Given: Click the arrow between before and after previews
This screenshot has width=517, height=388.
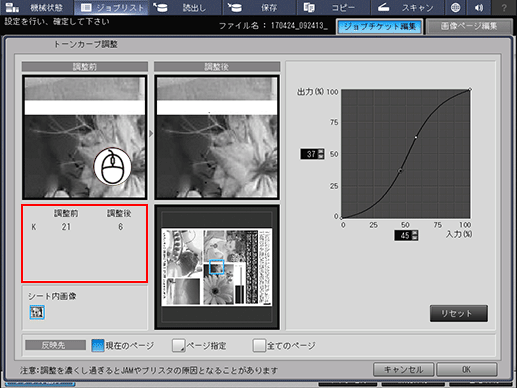Looking at the screenshot, I should [x=151, y=134].
